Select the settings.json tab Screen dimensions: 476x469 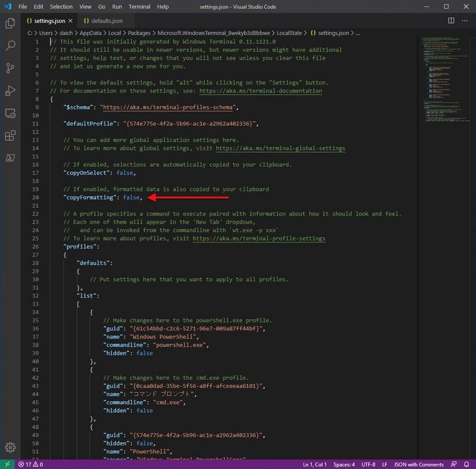tap(49, 21)
